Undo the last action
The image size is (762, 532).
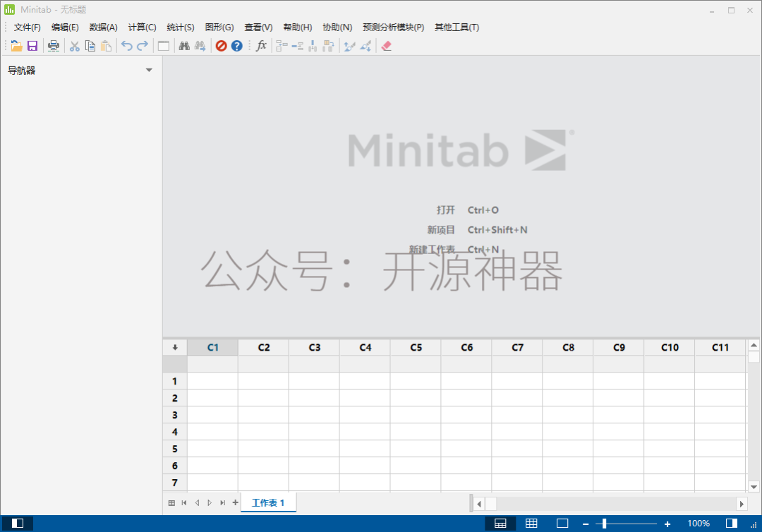point(127,46)
